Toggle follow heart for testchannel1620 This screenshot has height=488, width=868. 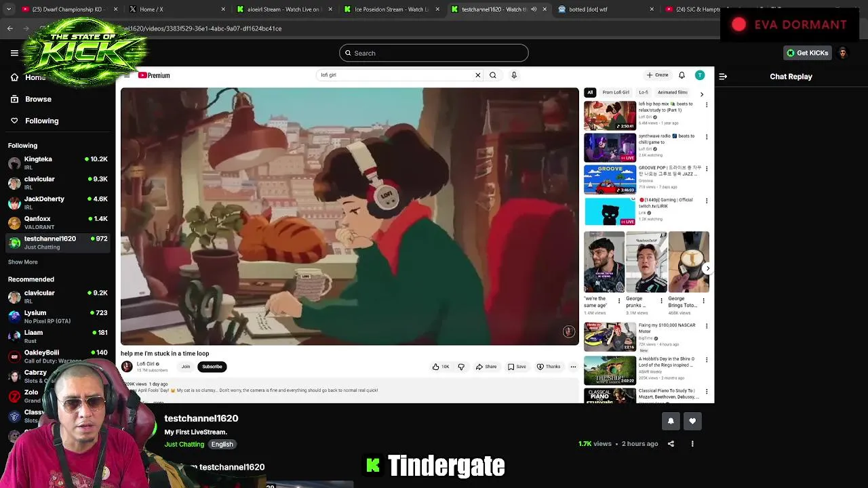point(692,421)
